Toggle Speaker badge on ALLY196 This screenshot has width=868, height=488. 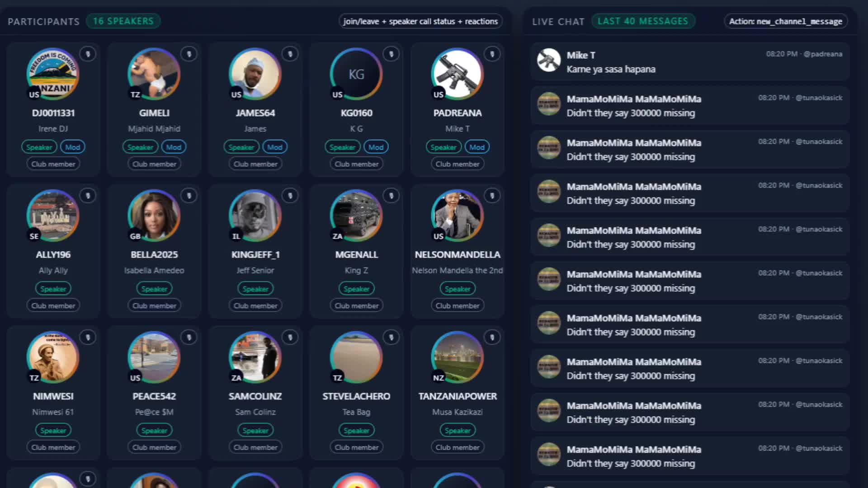pyautogui.click(x=53, y=289)
